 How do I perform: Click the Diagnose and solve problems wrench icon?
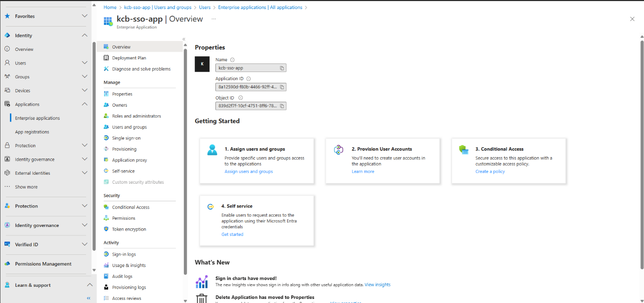106,69
